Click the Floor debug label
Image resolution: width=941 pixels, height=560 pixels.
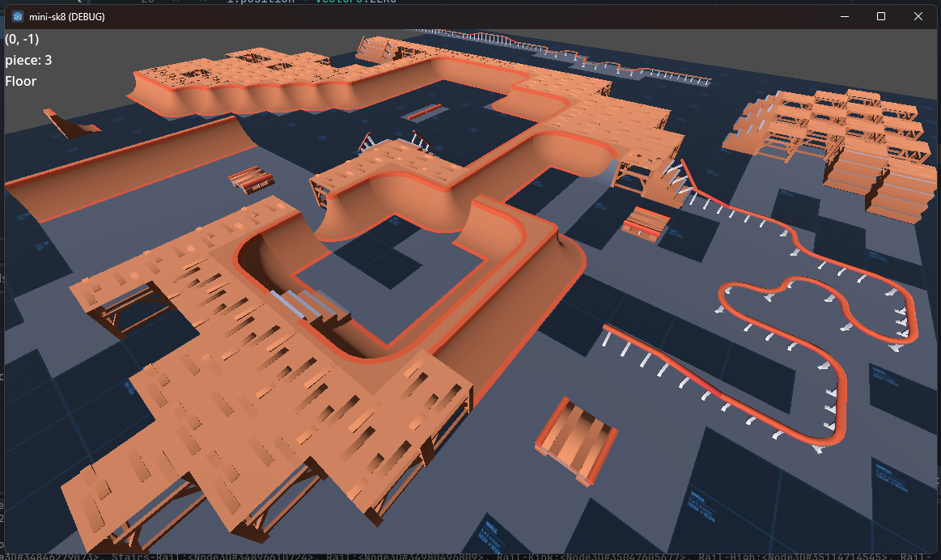point(20,81)
